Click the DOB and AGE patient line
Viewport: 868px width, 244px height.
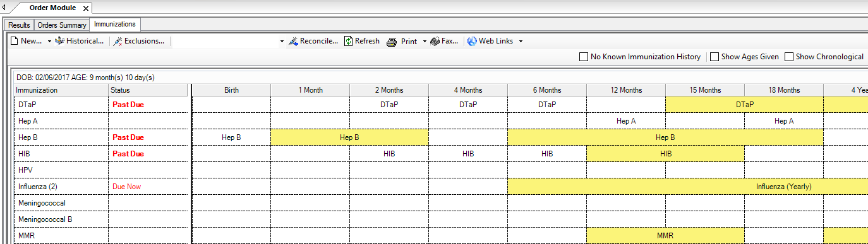[x=85, y=78]
